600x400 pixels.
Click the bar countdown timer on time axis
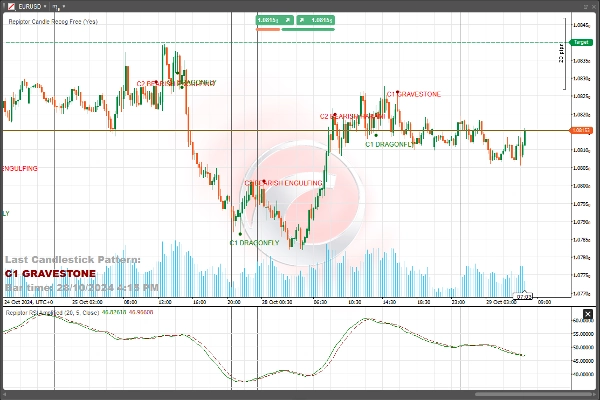click(x=525, y=296)
